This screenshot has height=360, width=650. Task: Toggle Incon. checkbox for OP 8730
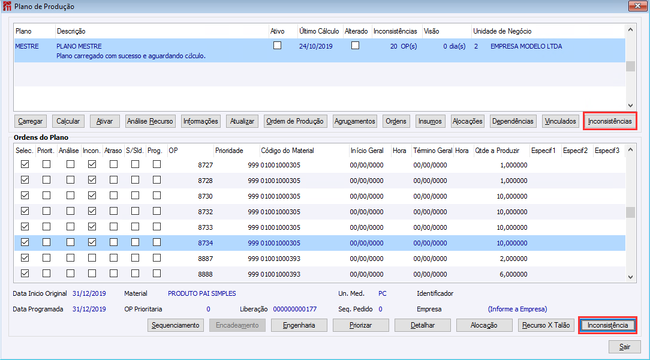92,195
